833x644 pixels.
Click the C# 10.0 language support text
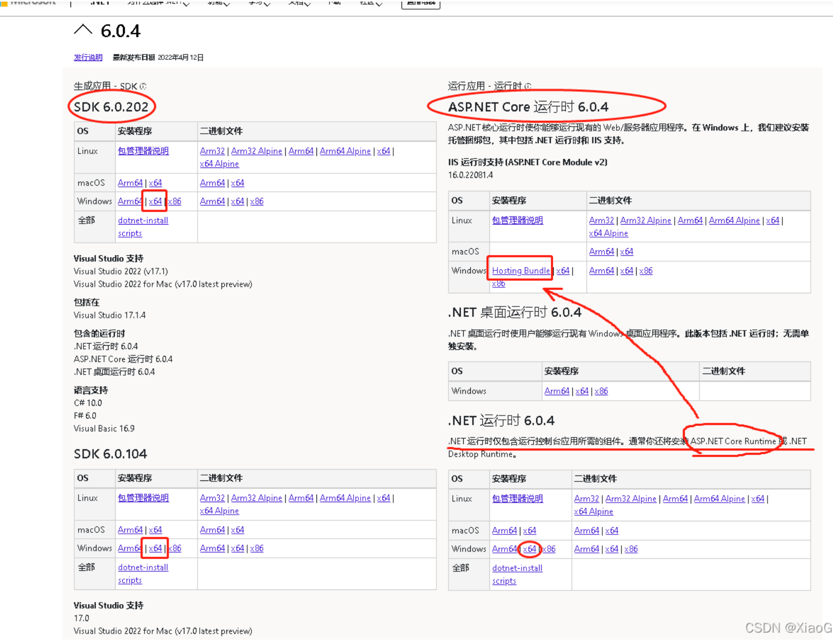(88, 403)
